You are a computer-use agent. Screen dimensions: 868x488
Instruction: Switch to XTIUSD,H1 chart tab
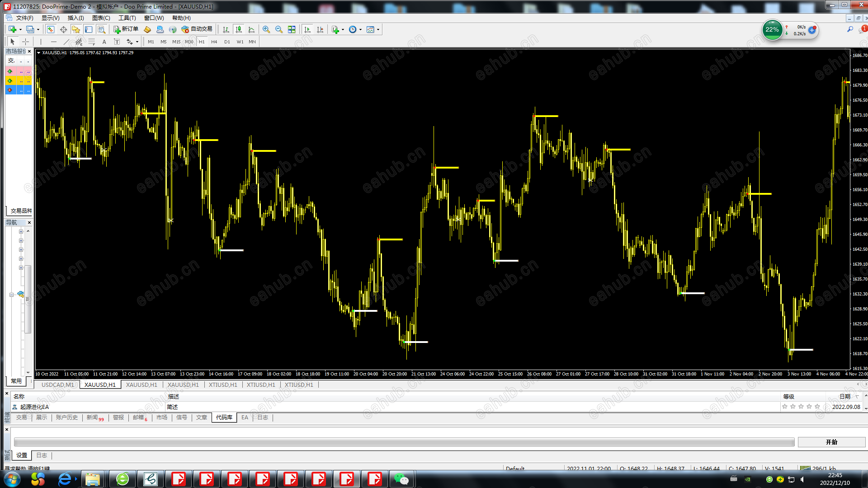click(222, 385)
